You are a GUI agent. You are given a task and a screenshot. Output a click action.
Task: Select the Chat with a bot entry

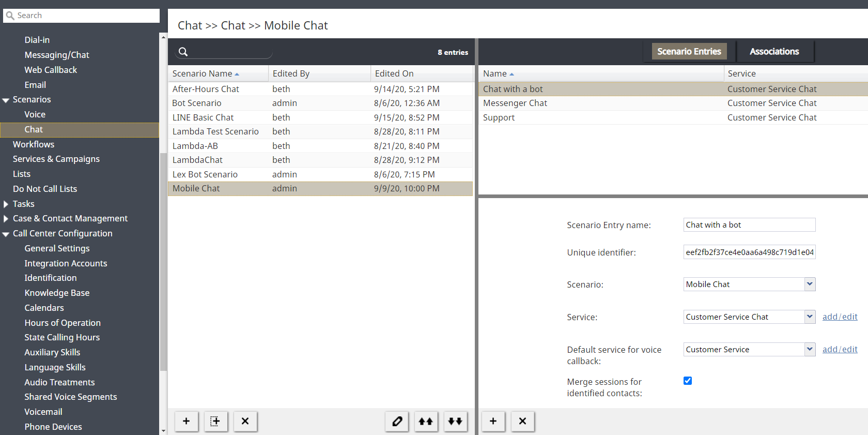[x=673, y=89]
